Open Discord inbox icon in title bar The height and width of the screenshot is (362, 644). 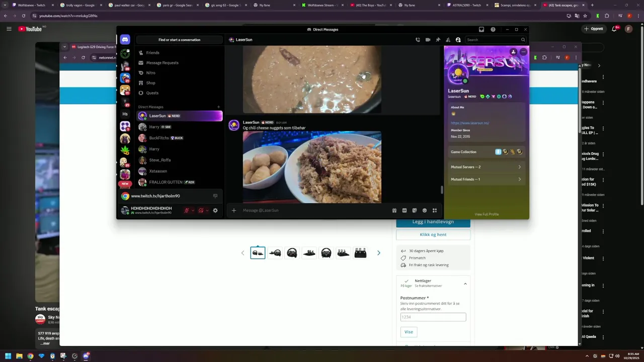[481, 29]
